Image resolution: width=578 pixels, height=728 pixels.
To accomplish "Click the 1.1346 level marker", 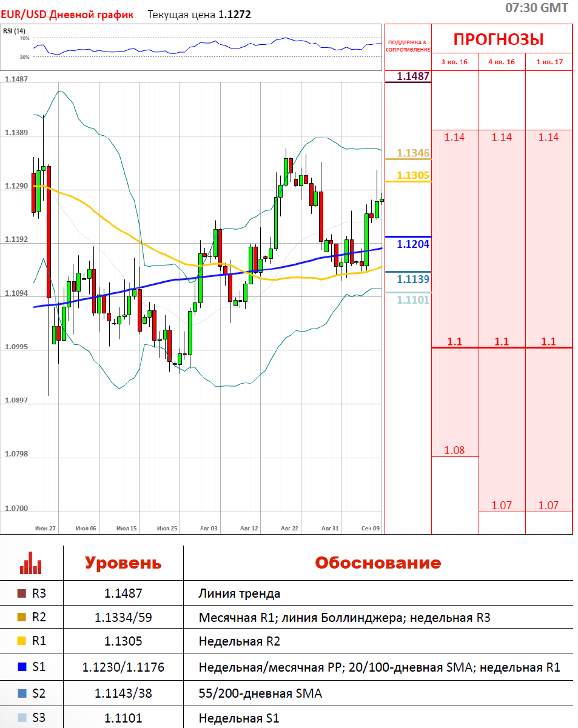I will (413, 153).
